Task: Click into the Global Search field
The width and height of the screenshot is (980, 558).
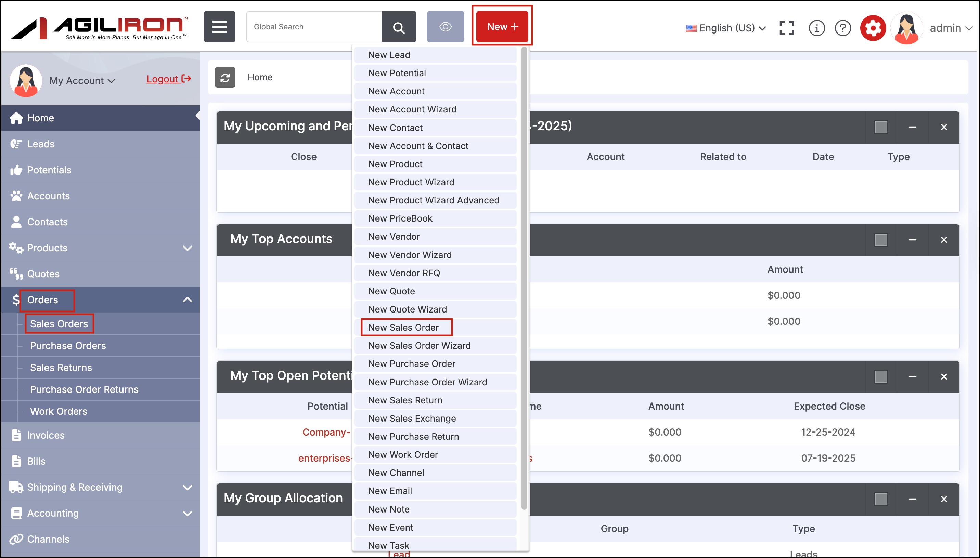Action: pyautogui.click(x=314, y=27)
